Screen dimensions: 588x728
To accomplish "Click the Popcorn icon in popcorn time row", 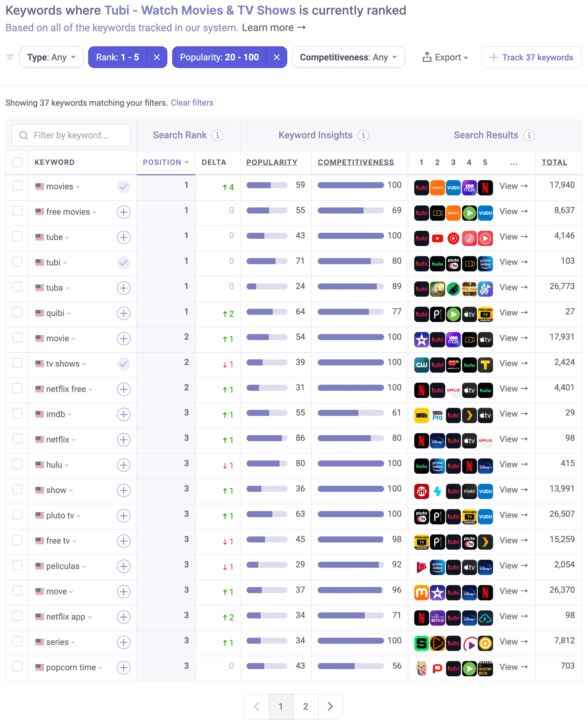I will click(x=421, y=668).
